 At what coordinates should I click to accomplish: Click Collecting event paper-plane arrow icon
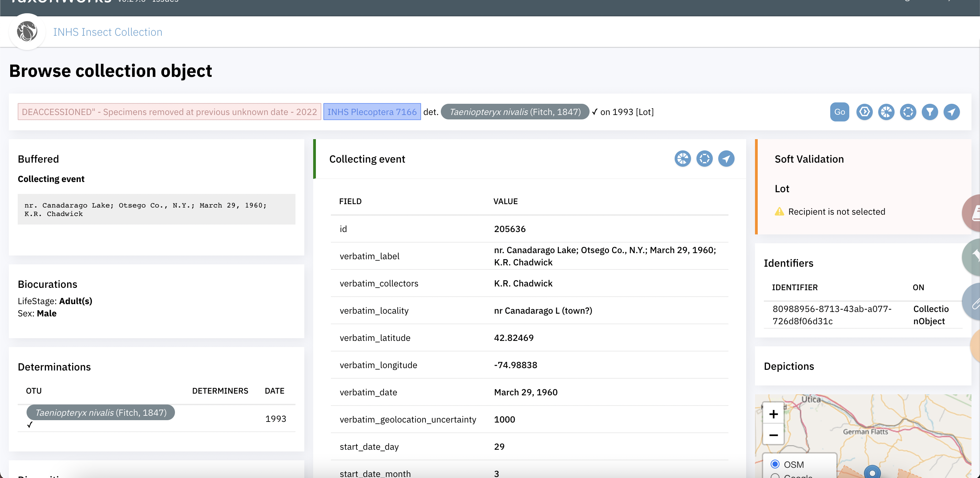click(x=726, y=159)
